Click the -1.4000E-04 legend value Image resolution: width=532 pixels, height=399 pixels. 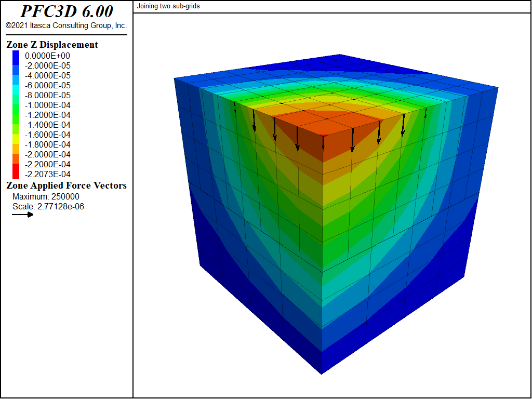point(47,125)
